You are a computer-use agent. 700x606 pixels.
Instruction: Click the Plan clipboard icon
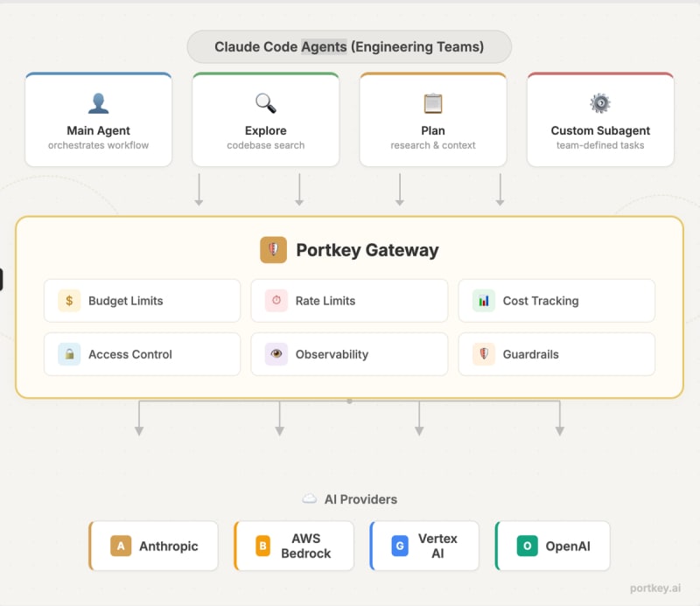point(432,103)
